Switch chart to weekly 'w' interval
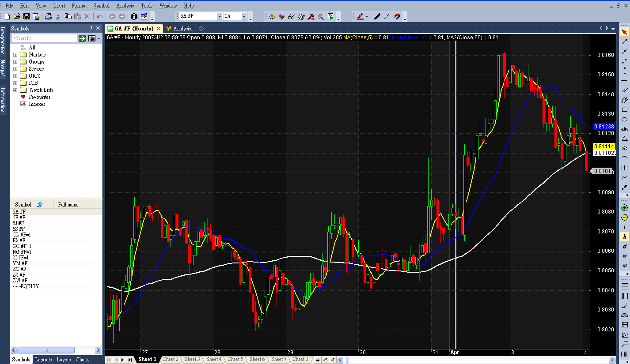 (624, 256)
